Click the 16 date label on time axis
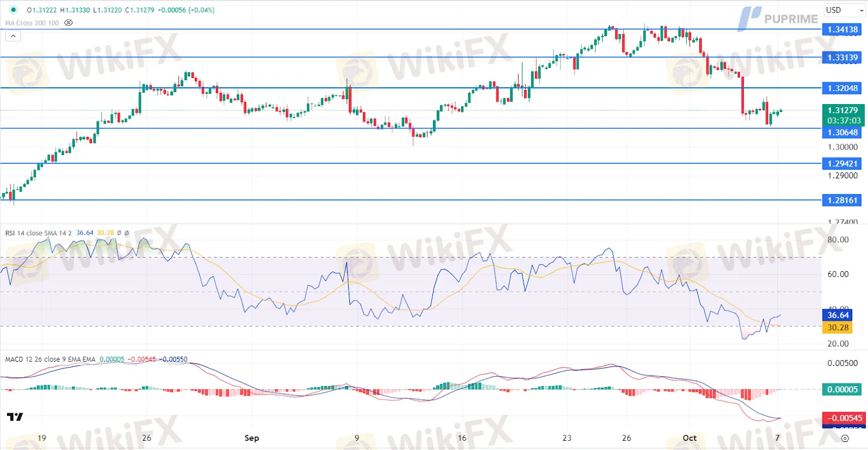 [462, 438]
